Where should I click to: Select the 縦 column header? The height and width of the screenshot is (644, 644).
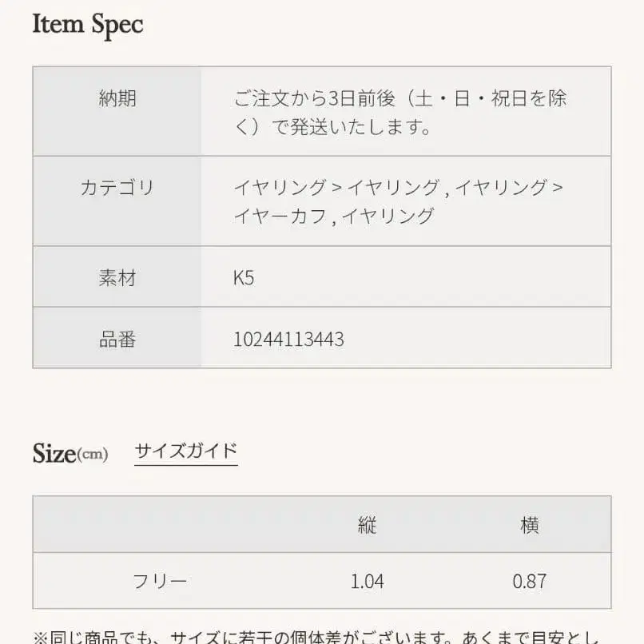click(x=367, y=525)
